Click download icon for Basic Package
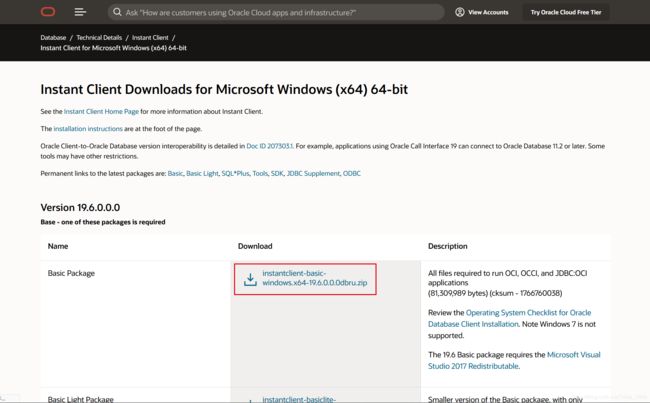The height and width of the screenshot is (403, 650). pos(250,279)
